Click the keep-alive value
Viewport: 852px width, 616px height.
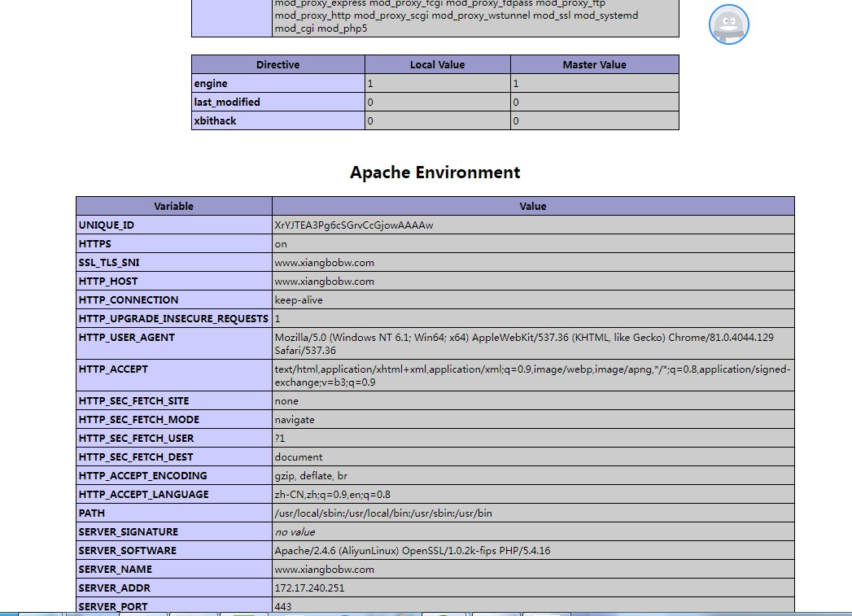299,299
